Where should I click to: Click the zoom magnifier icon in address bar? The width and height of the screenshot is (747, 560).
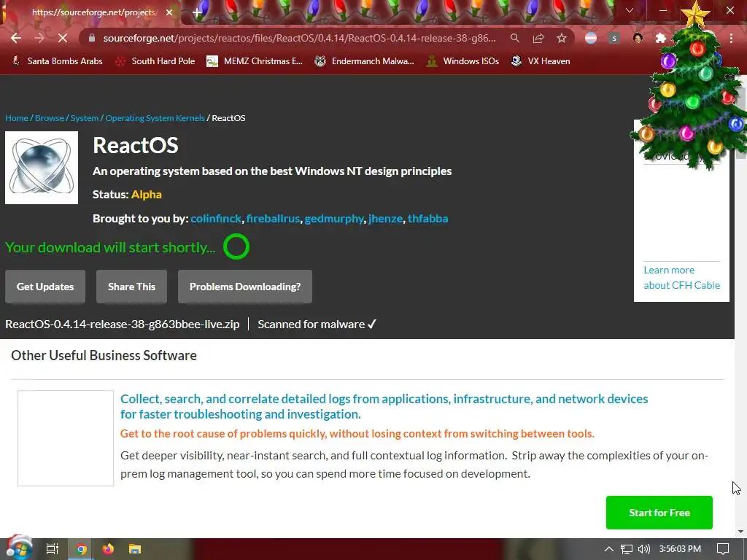pos(514,38)
